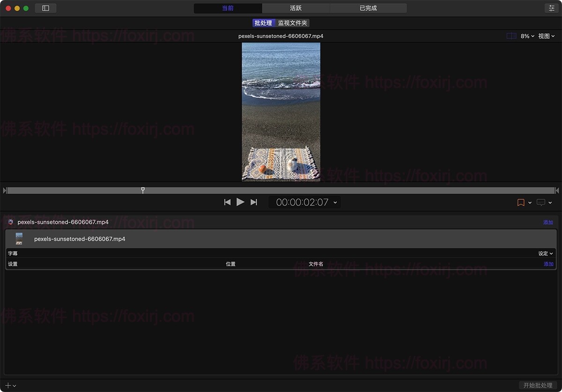
Task: Click 添加 link in the 设置 row
Action: click(548, 264)
